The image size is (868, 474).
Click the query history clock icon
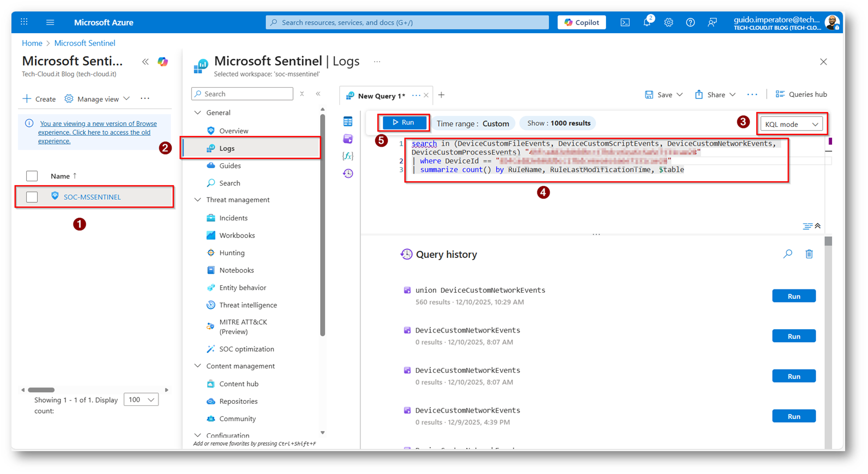click(x=348, y=174)
